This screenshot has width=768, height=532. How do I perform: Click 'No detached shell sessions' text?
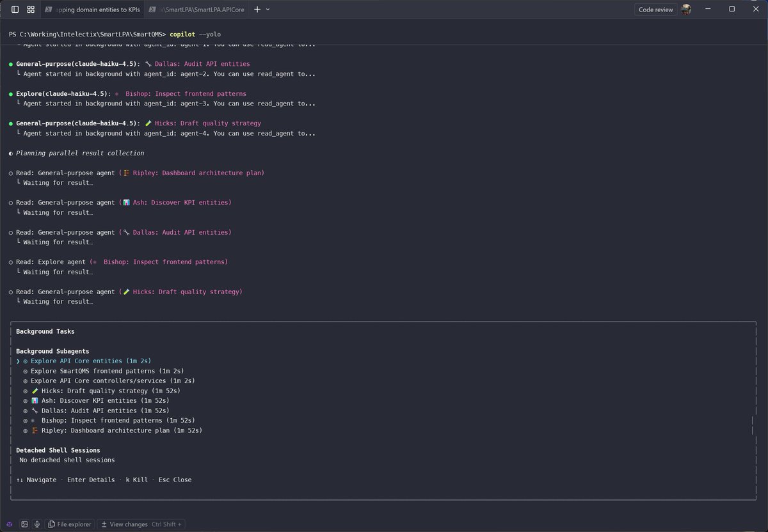click(67, 460)
